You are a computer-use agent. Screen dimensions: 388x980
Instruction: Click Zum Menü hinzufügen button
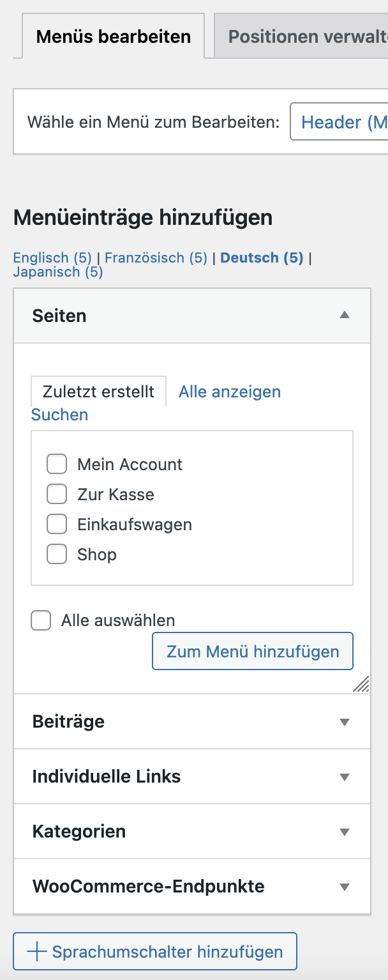(x=253, y=651)
